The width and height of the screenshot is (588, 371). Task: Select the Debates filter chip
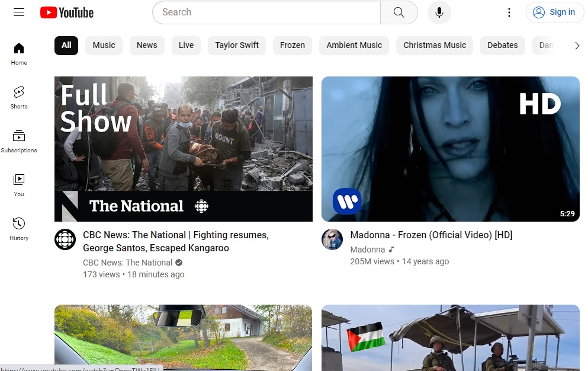503,46
